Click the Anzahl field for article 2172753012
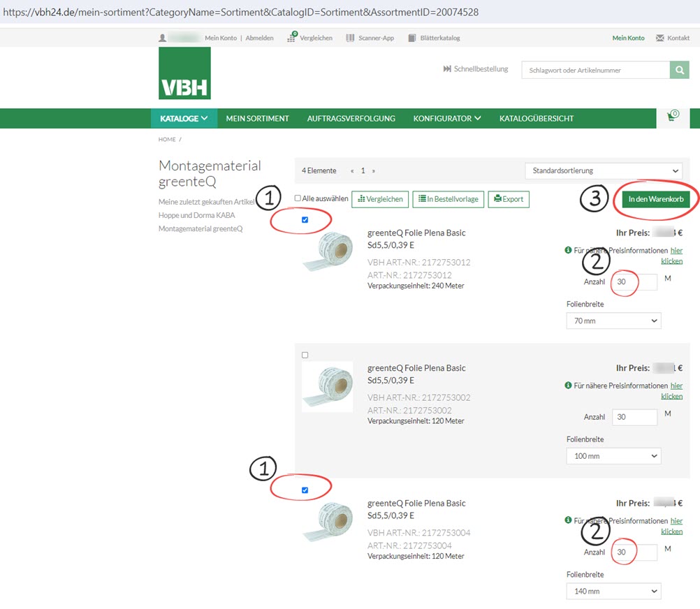Image resolution: width=700 pixels, height=609 pixels. 634,282
